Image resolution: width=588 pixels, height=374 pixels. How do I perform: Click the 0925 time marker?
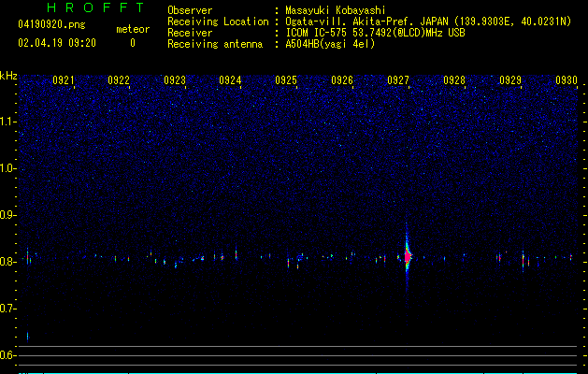pos(286,80)
